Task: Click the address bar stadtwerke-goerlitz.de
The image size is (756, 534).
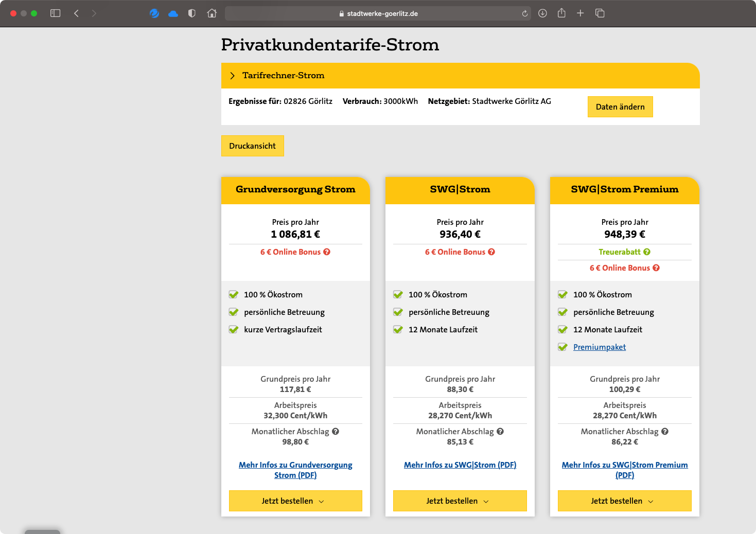Action: click(x=378, y=13)
